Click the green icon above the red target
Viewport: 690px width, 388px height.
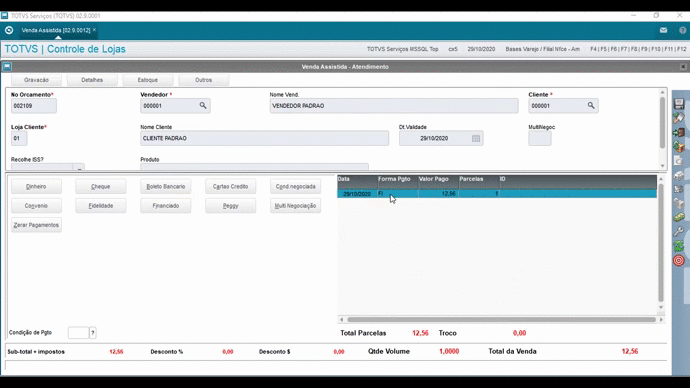click(x=679, y=246)
